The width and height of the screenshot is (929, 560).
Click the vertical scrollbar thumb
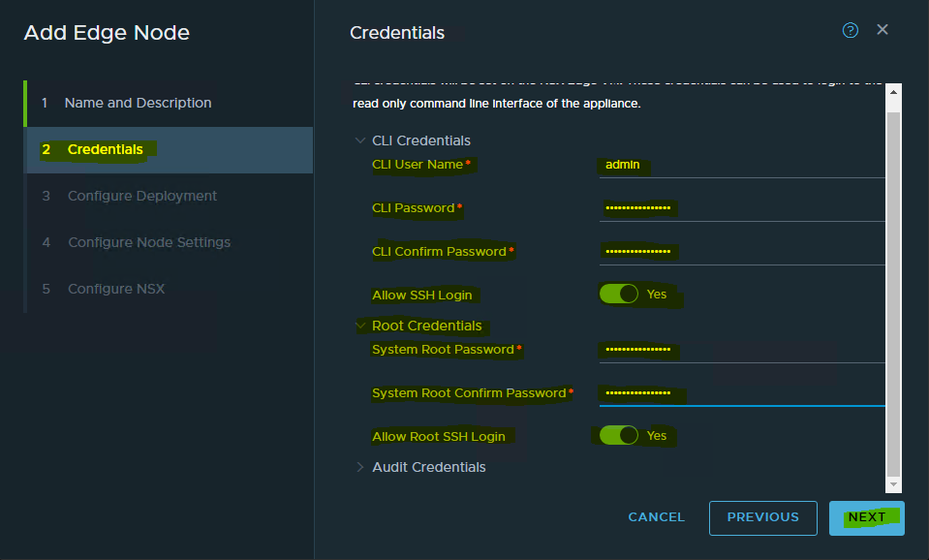(x=893, y=294)
